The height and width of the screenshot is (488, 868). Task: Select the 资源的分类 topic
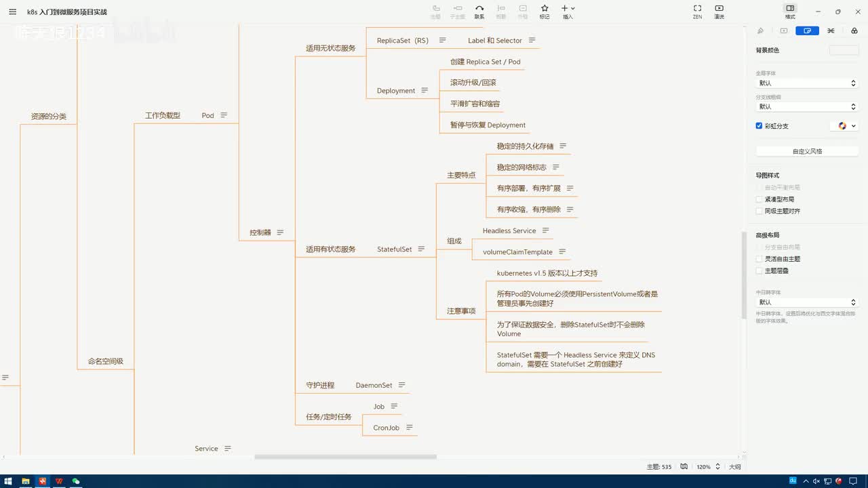pyautogui.click(x=49, y=117)
